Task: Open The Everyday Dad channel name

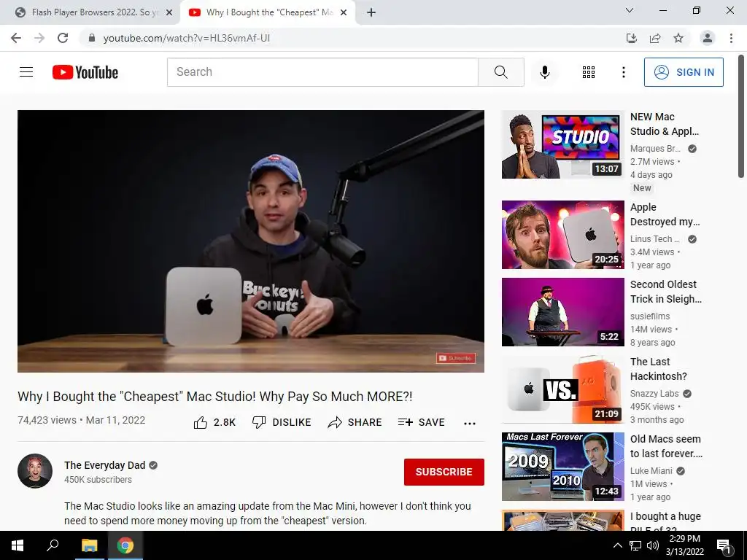Action: tap(105, 465)
